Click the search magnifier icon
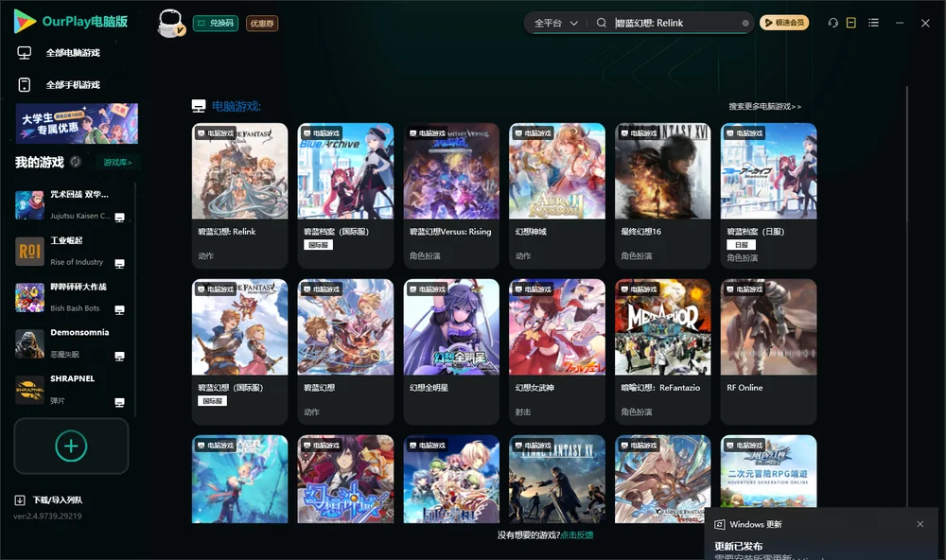The image size is (946, 560). [x=602, y=23]
